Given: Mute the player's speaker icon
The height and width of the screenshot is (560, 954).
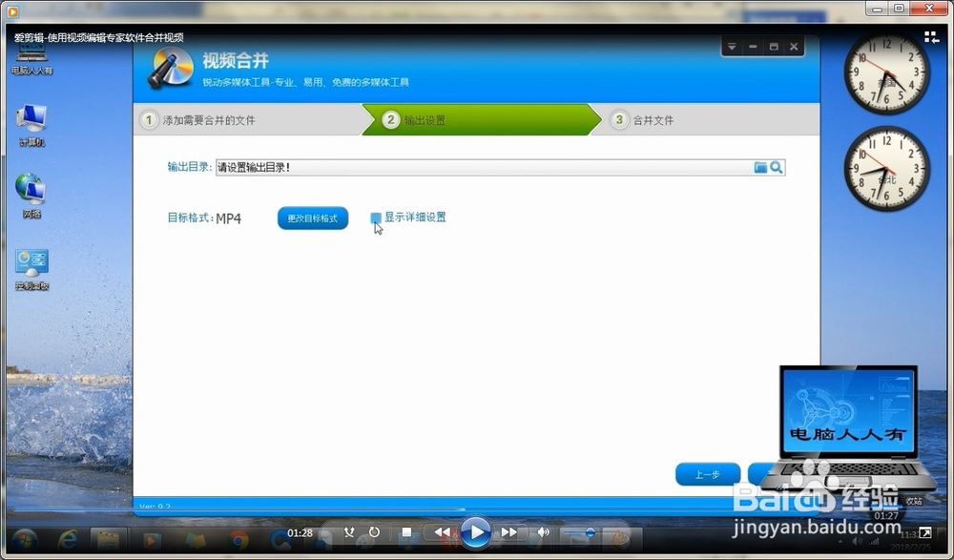Looking at the screenshot, I should point(544,532).
